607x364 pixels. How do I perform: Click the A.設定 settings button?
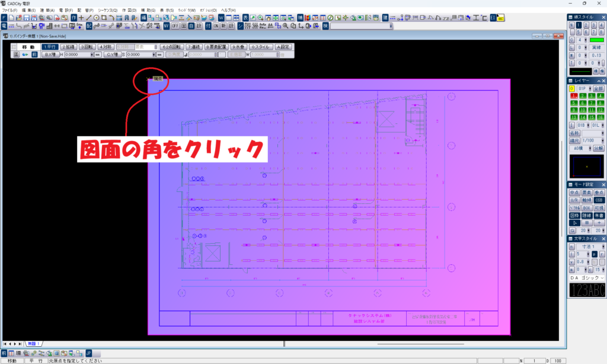pos(283,47)
